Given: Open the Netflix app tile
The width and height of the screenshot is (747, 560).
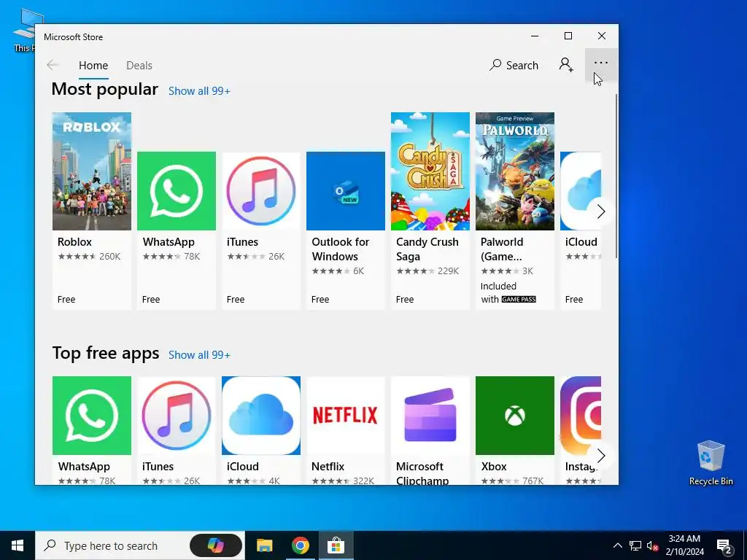Looking at the screenshot, I should pyautogui.click(x=345, y=430).
